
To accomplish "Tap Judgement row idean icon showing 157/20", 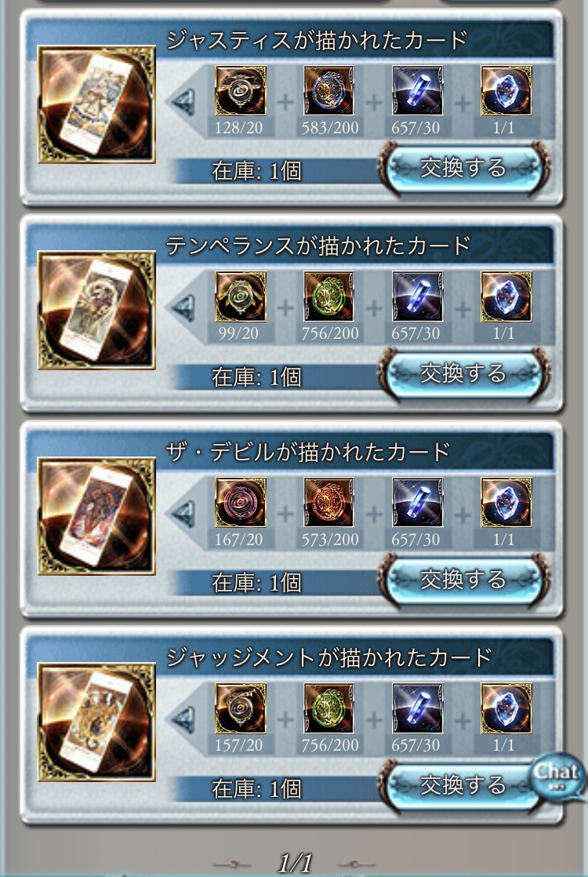I will tap(241, 708).
